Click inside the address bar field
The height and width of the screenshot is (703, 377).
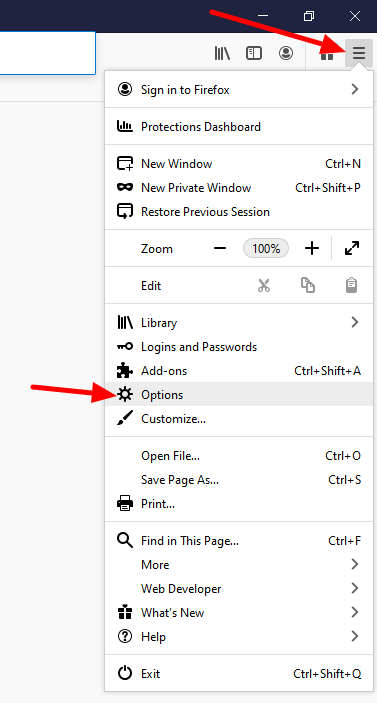tap(47, 53)
